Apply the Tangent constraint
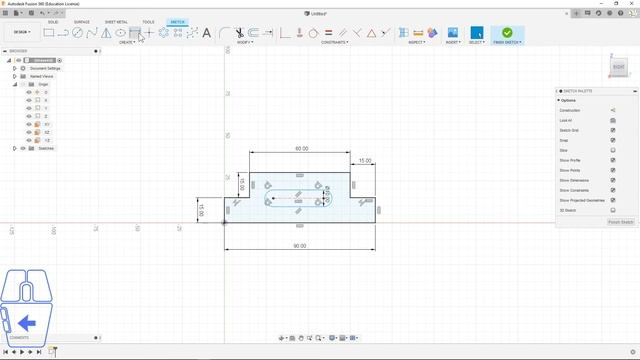This screenshot has width=640, height=360. [313, 33]
